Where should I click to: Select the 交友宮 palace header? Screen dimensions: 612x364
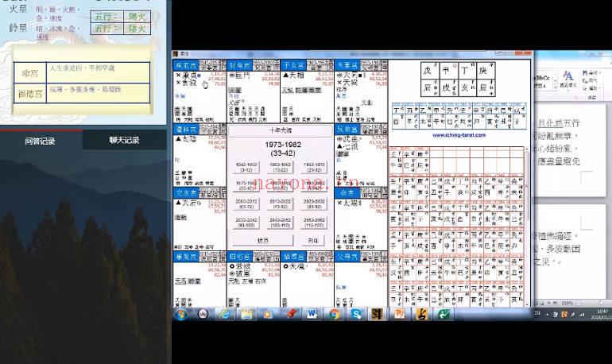(x=186, y=192)
